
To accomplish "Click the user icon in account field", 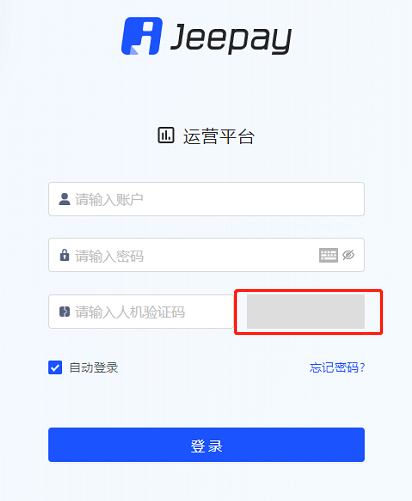I will [x=64, y=199].
